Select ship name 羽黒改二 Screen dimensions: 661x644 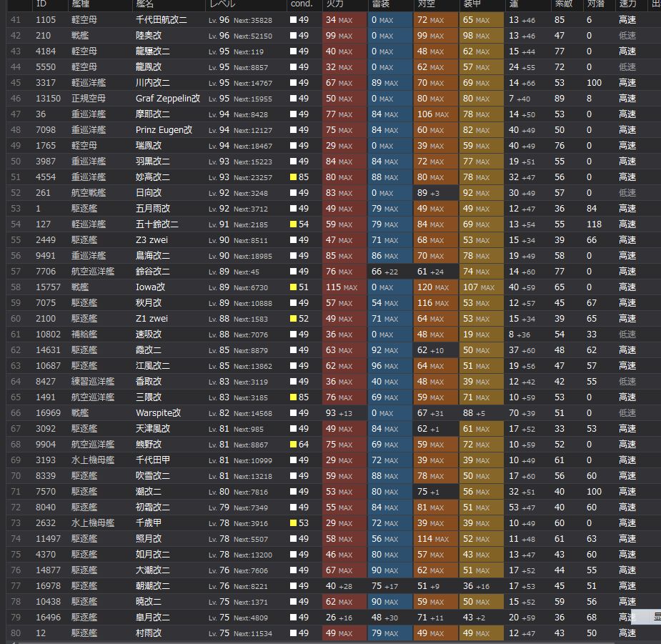(x=153, y=162)
